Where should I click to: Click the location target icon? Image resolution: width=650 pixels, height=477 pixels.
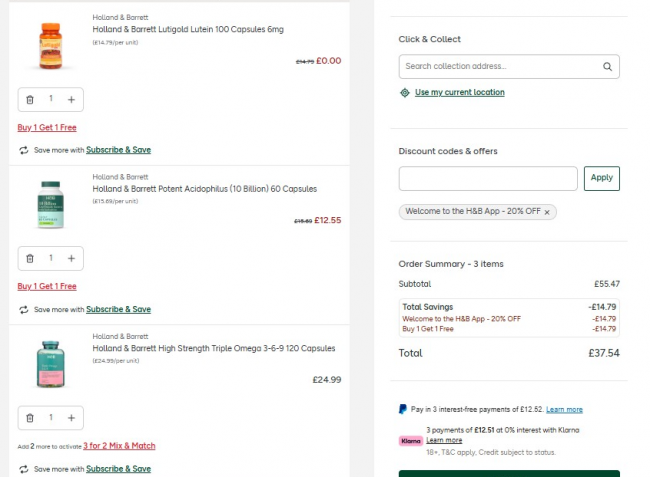coord(404,92)
